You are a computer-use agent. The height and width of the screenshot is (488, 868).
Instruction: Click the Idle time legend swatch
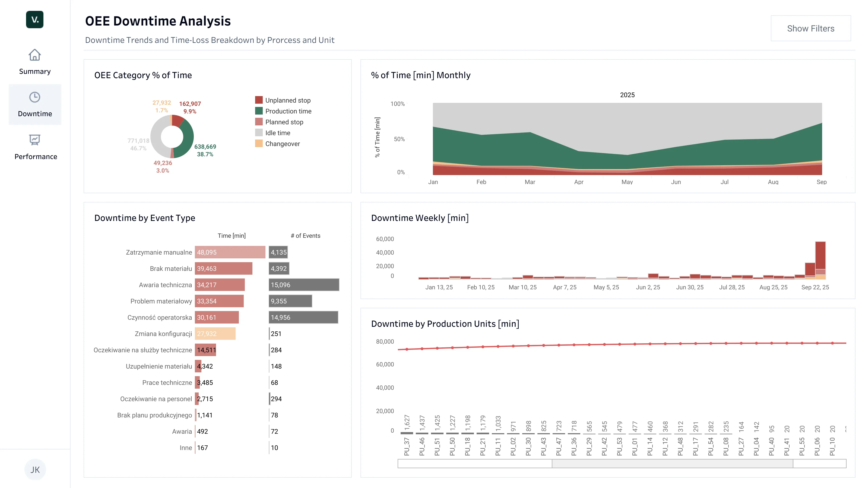pyautogui.click(x=259, y=132)
